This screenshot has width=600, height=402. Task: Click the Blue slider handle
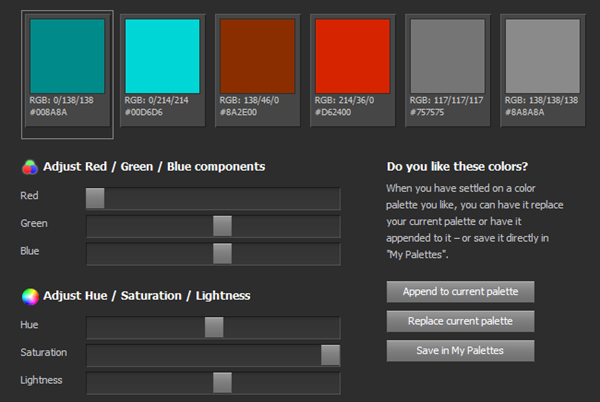click(222, 254)
